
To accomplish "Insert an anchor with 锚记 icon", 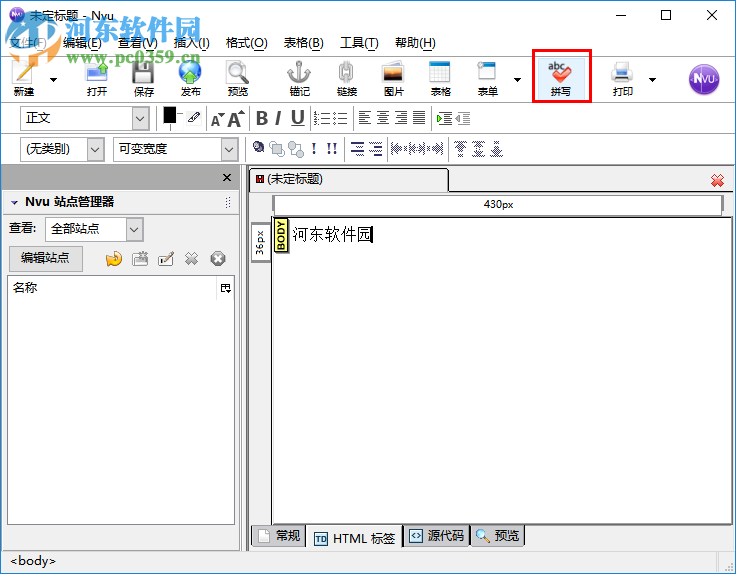I will tap(299, 78).
